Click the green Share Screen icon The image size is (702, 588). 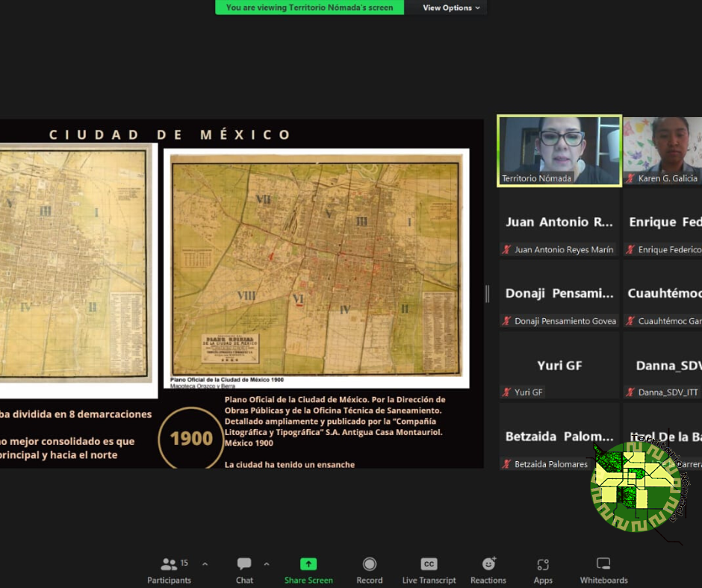point(308,564)
